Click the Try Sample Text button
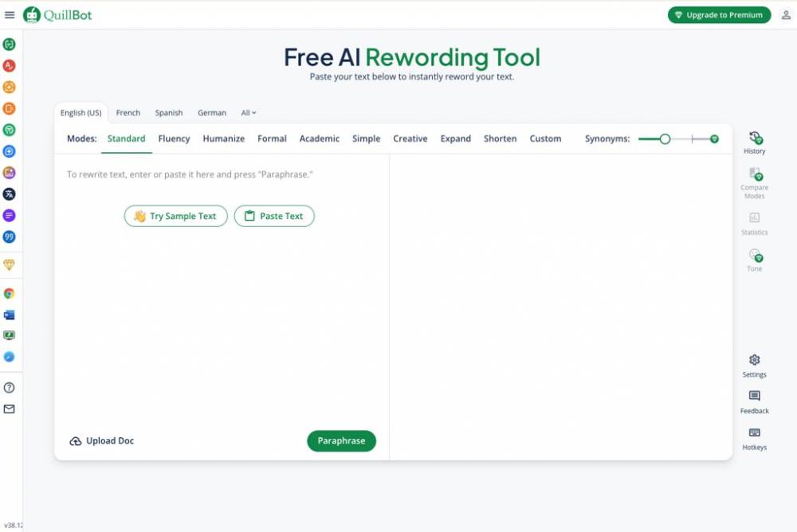The image size is (797, 532). [x=175, y=216]
